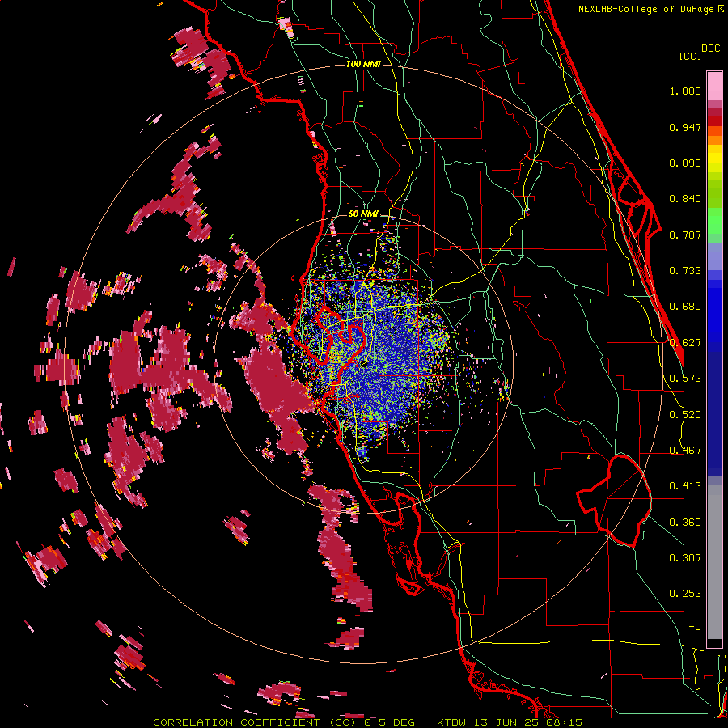
Task: Select the 50 NMI range ring label
Action: pos(363,214)
